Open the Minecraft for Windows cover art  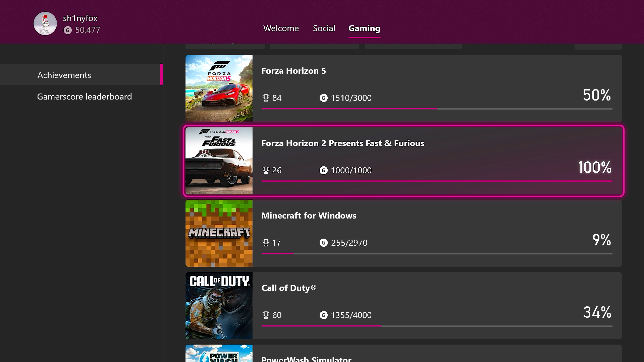pyautogui.click(x=219, y=233)
